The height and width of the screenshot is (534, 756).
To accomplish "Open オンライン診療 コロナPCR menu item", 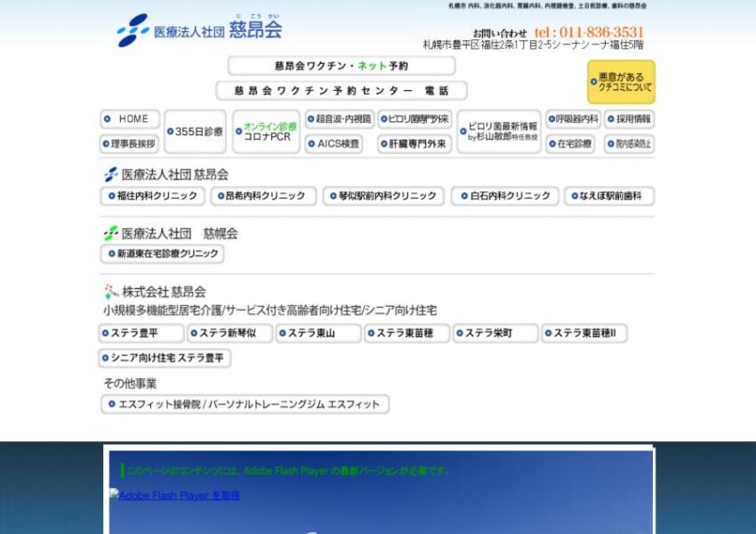I will pos(266,131).
